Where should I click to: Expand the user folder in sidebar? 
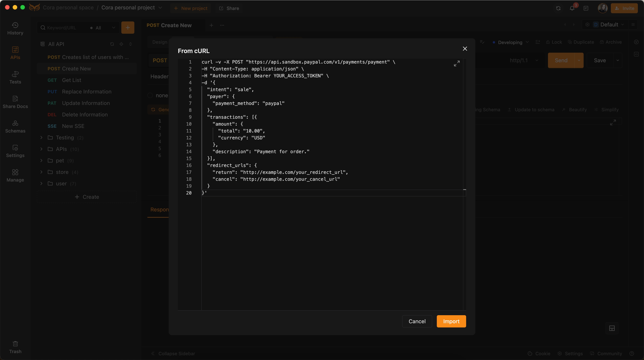[x=41, y=183]
